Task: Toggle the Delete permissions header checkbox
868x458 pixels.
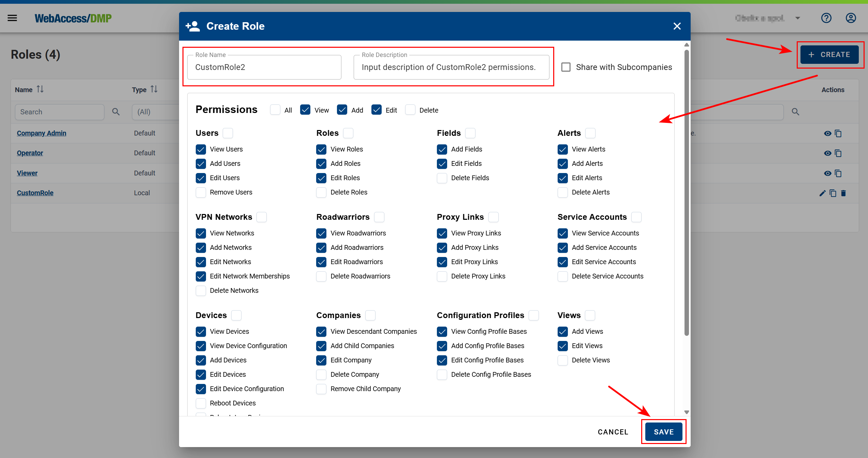Action: point(410,110)
